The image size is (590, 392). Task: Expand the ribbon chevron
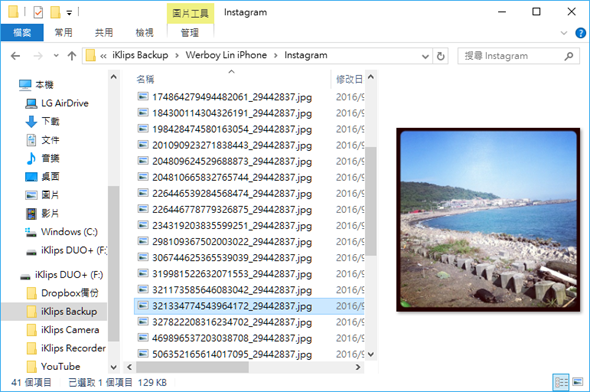[564, 33]
